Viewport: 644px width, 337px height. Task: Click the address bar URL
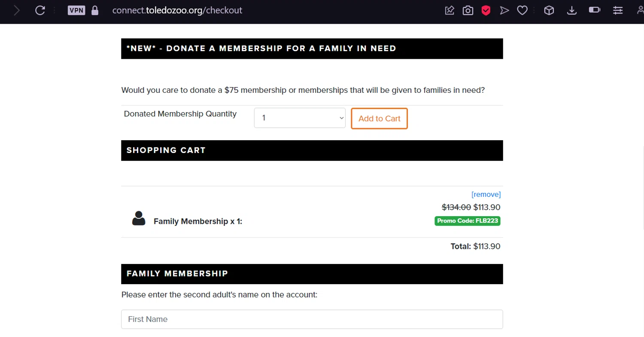(x=177, y=10)
